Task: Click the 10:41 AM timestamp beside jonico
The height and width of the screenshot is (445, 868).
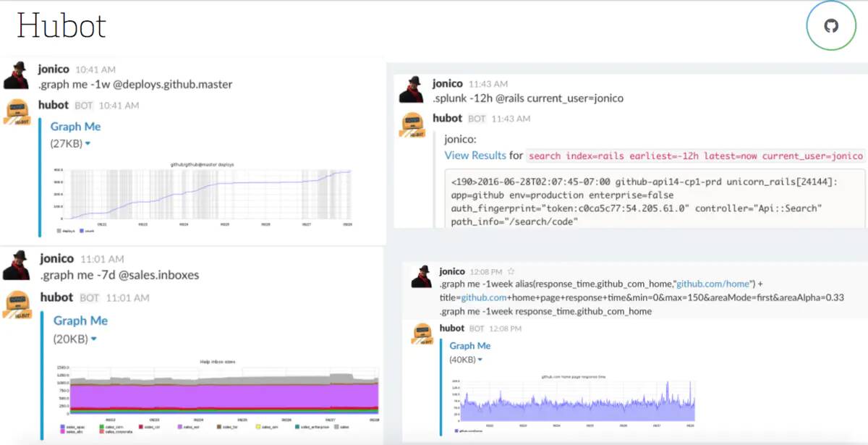Action: click(x=95, y=70)
